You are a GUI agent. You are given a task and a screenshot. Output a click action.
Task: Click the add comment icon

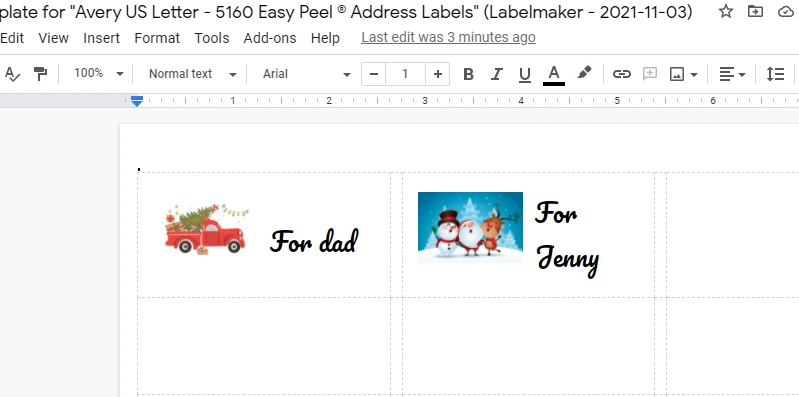[650, 74]
